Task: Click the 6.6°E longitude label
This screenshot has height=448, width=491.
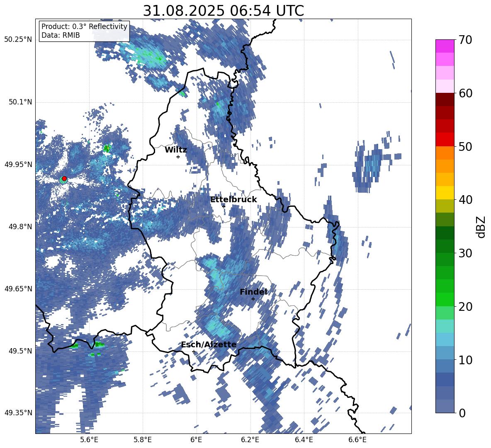Action: tap(357, 440)
